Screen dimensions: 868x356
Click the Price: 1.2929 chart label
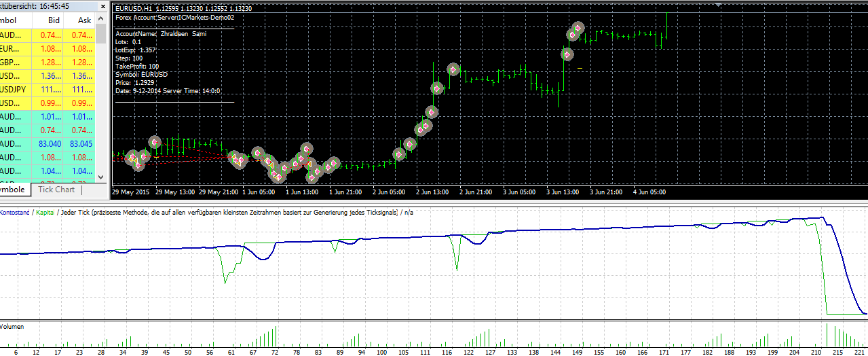[135, 82]
